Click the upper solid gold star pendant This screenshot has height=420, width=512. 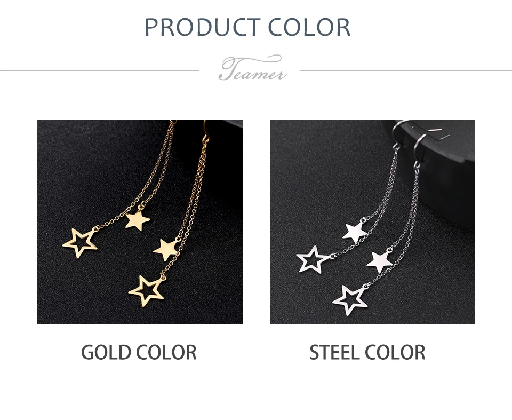pos(138,220)
